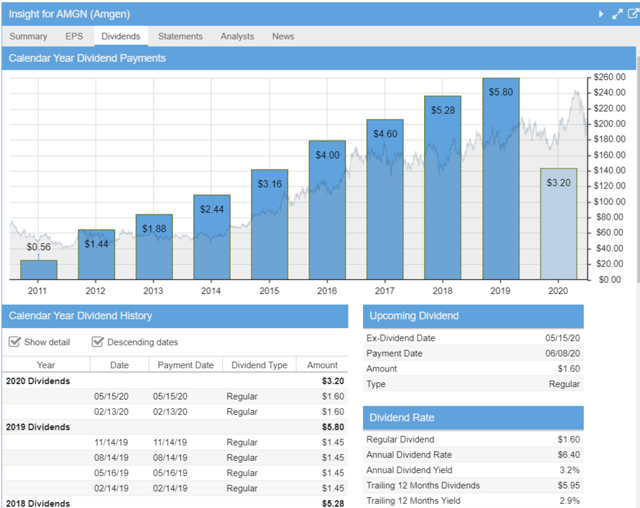The image size is (640, 508).
Task: Click Trailing 12 Months Dividends value $5.95
Action: pos(569,485)
